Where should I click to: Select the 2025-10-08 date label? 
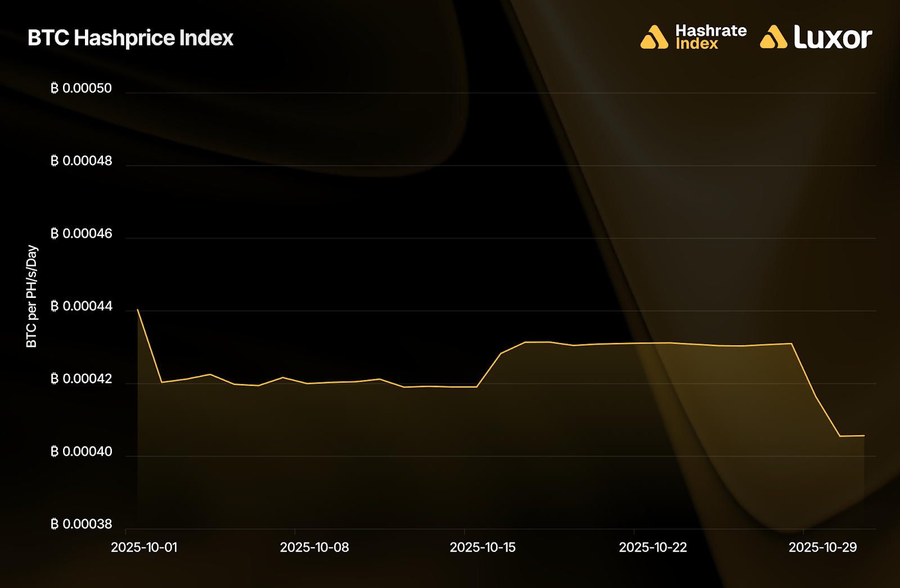coord(314,548)
